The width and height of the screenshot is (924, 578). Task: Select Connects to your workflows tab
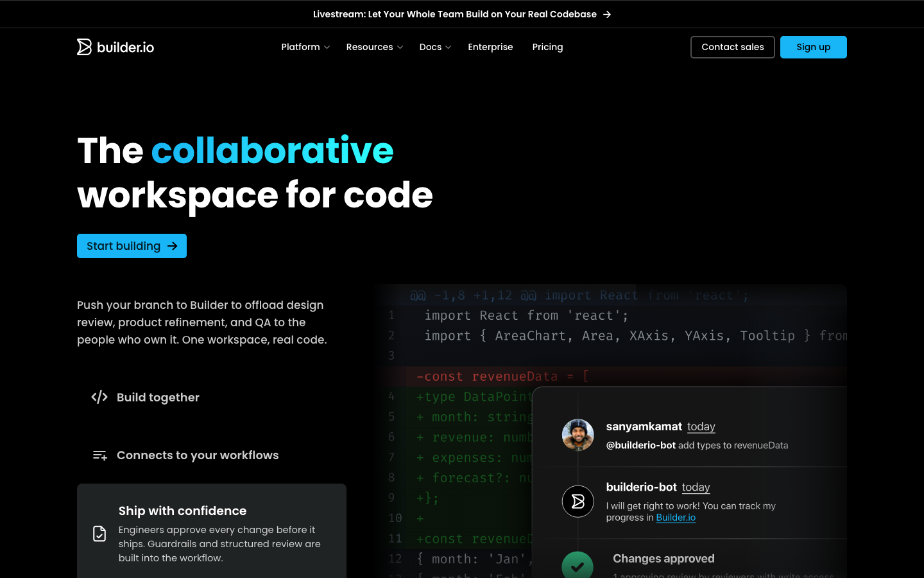click(212, 455)
